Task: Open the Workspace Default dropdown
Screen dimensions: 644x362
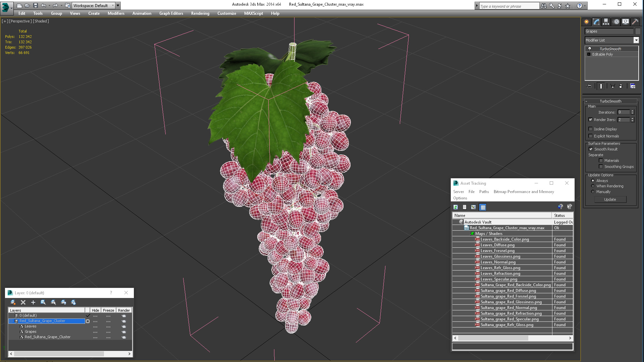Action: (93, 5)
